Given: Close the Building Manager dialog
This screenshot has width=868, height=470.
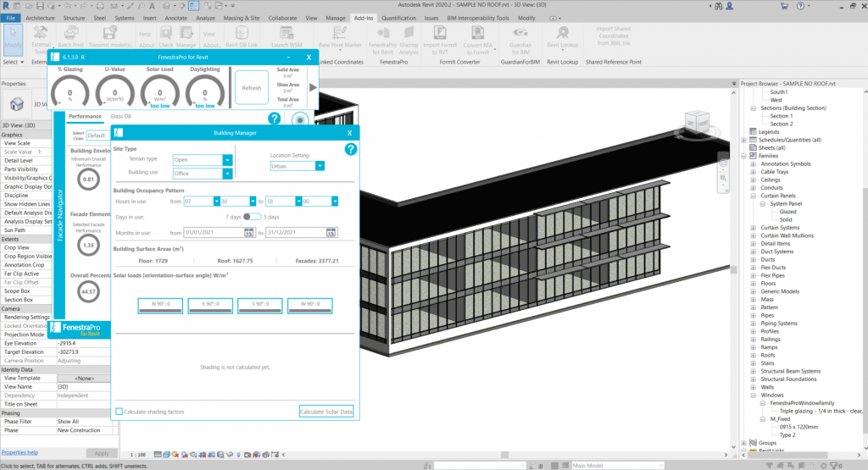Looking at the screenshot, I should [x=349, y=133].
